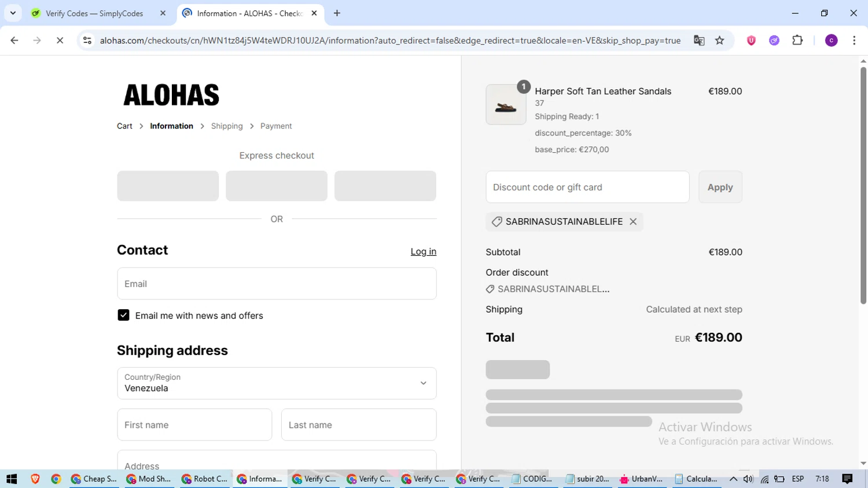The image size is (868, 488).
Task: Go back to Cart breadcrumb
Action: click(x=124, y=126)
